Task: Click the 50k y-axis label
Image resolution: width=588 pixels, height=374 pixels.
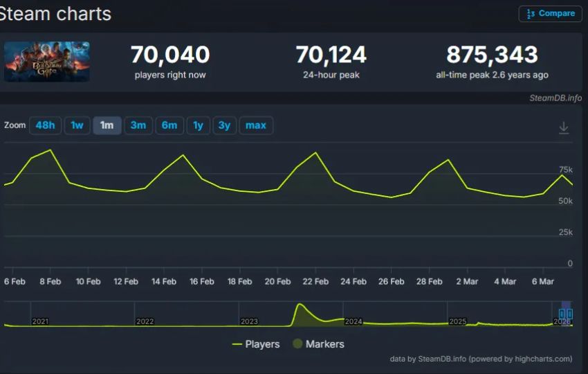Action: tap(565, 201)
